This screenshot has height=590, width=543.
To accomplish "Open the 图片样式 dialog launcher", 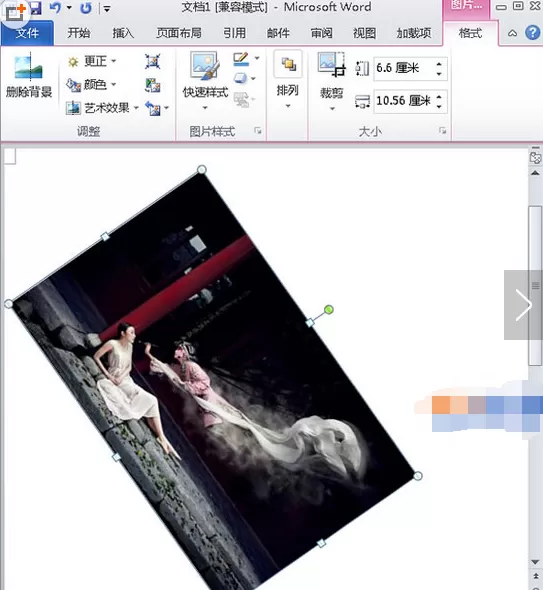I will point(258,131).
